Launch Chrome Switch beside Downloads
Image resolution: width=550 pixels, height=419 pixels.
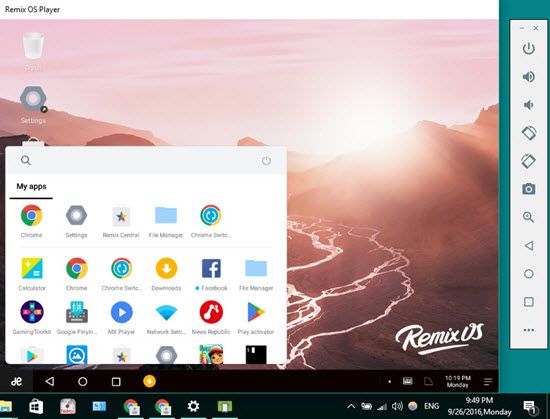point(121,274)
